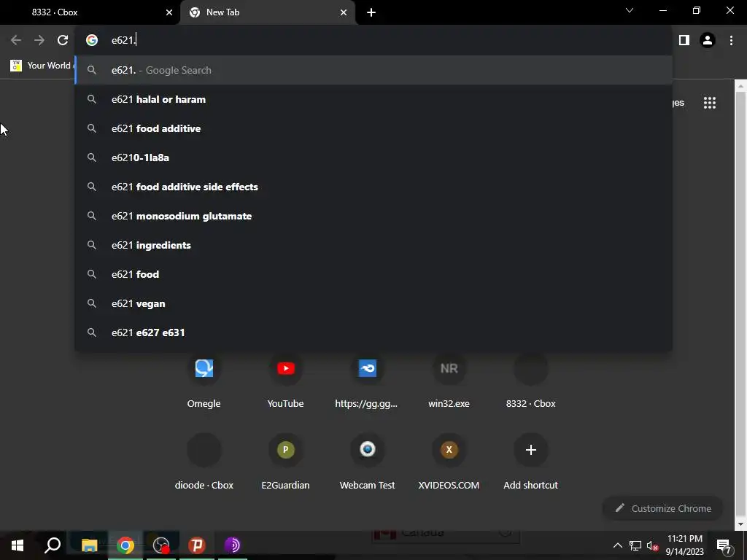
Task: Click the Add shortcut plus icon
Action: [531, 449]
